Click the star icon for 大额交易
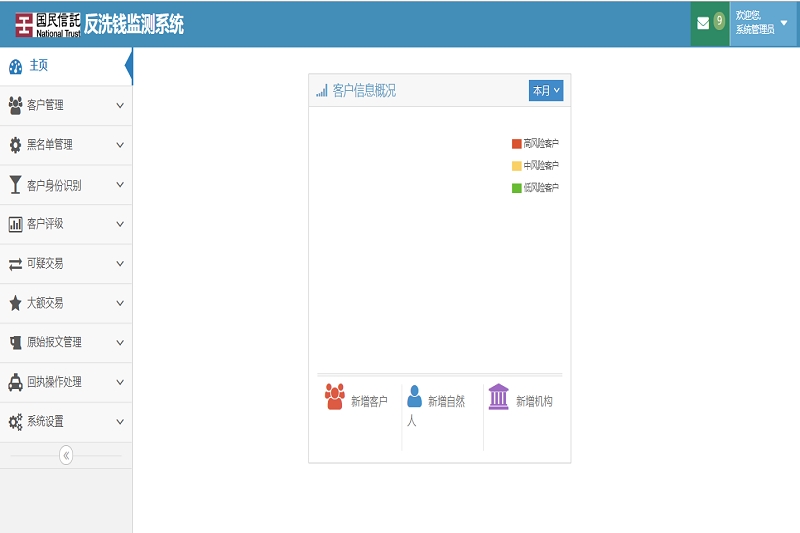Image resolution: width=800 pixels, height=533 pixels. (15, 303)
